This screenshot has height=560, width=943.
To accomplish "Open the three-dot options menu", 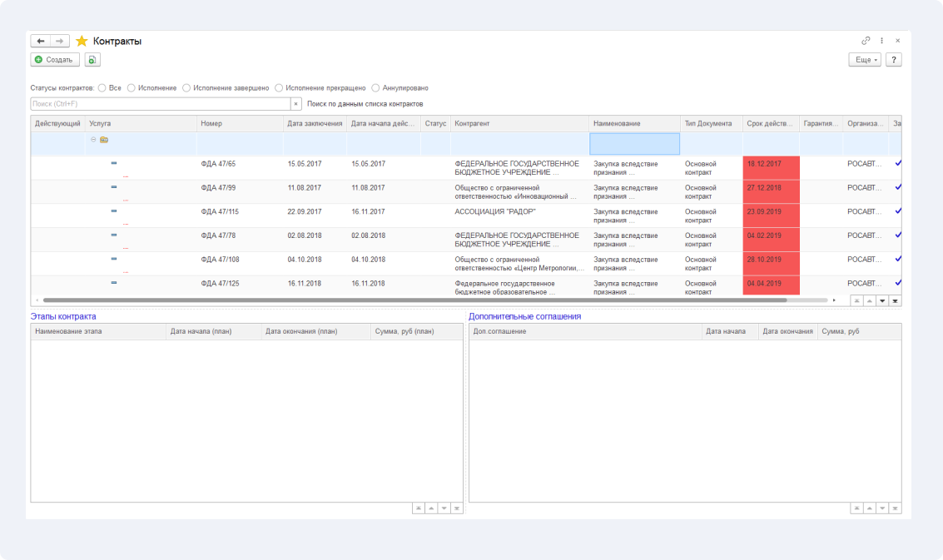I will click(881, 41).
